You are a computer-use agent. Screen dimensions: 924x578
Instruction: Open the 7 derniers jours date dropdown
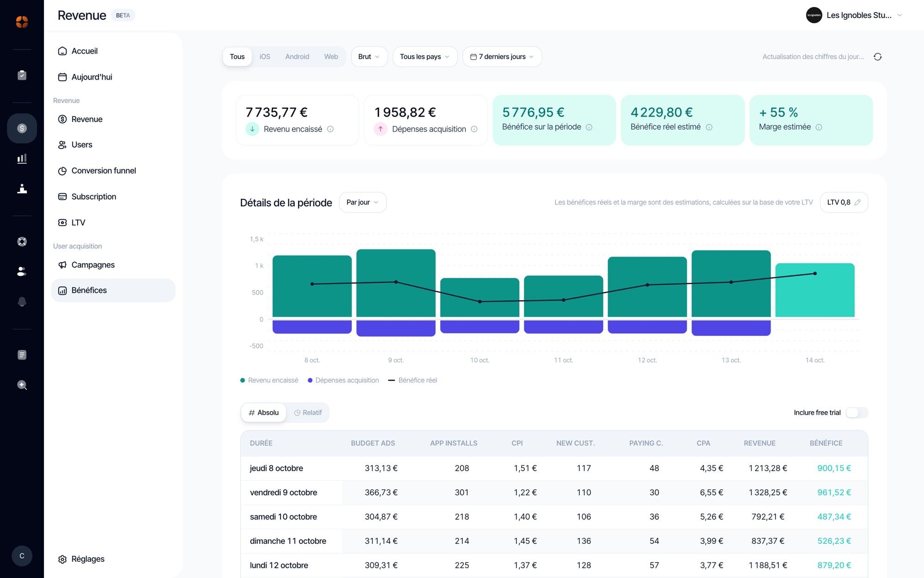502,56
